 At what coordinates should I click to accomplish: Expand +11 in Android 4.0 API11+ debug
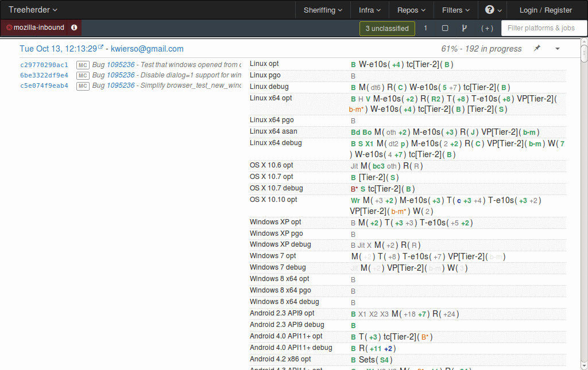point(376,349)
